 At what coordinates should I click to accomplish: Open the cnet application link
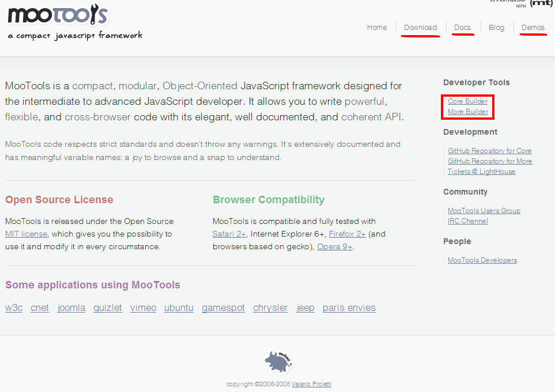[40, 308]
